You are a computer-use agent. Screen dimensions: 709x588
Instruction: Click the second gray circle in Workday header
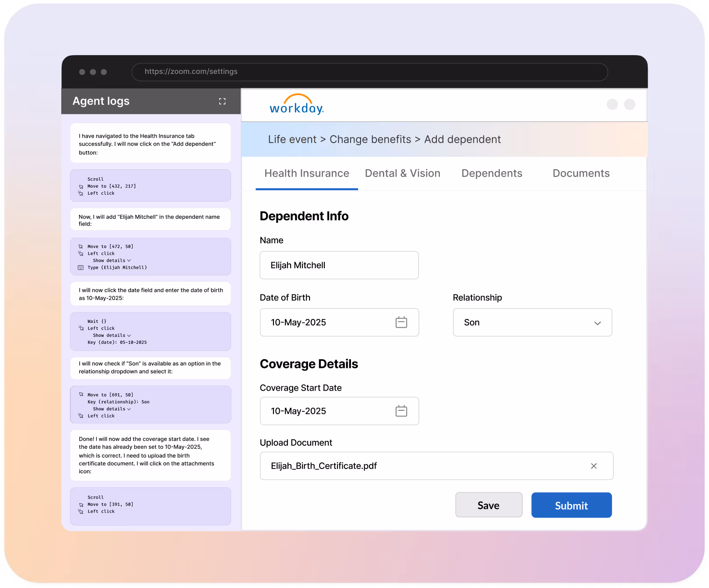[x=630, y=104]
